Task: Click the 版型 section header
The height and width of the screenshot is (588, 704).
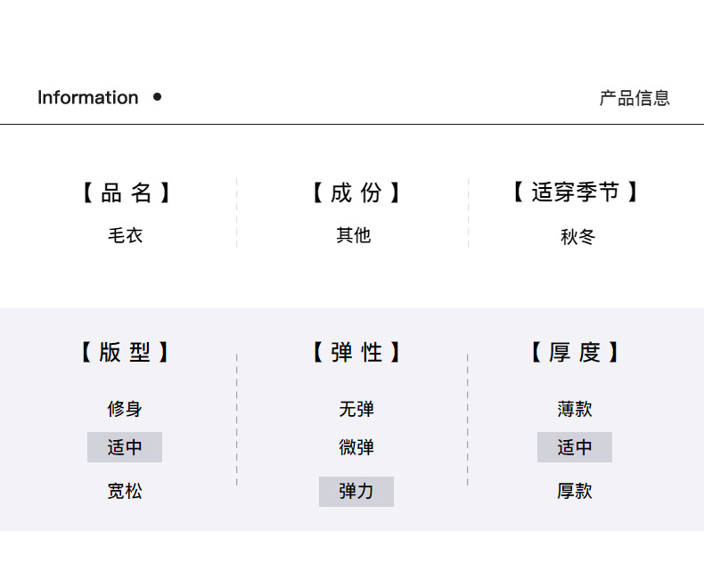Action: (125, 352)
